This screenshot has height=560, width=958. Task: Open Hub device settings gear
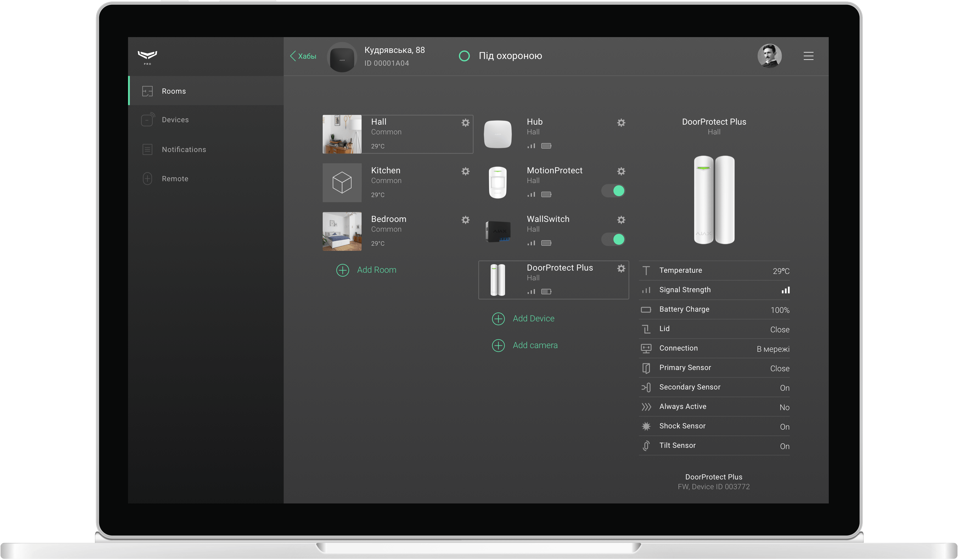pyautogui.click(x=621, y=123)
